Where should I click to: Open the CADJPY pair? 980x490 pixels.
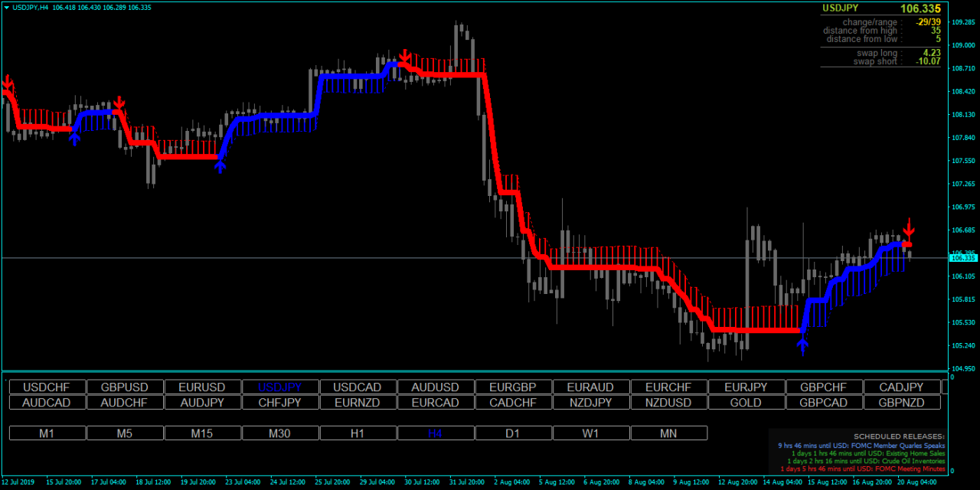[902, 387]
